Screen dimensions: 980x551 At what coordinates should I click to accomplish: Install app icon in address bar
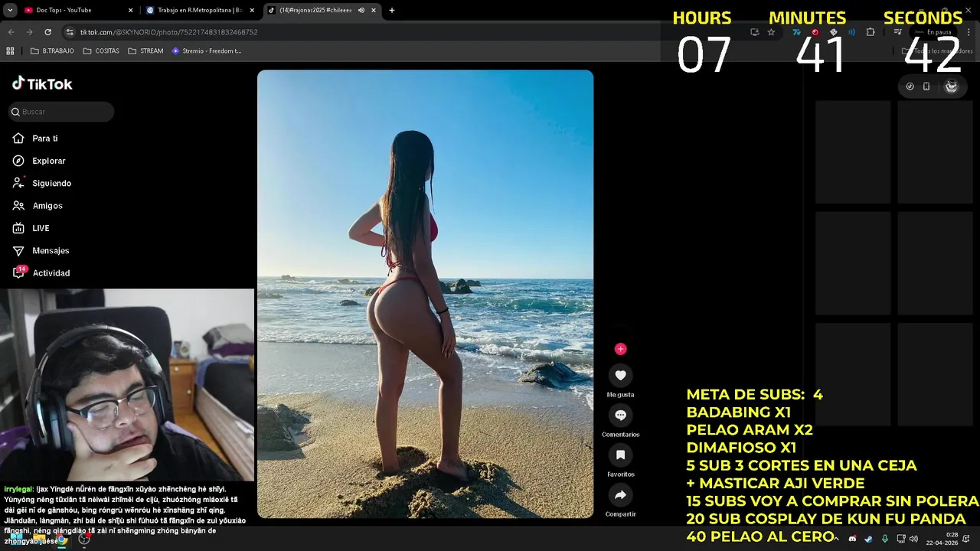tap(755, 32)
